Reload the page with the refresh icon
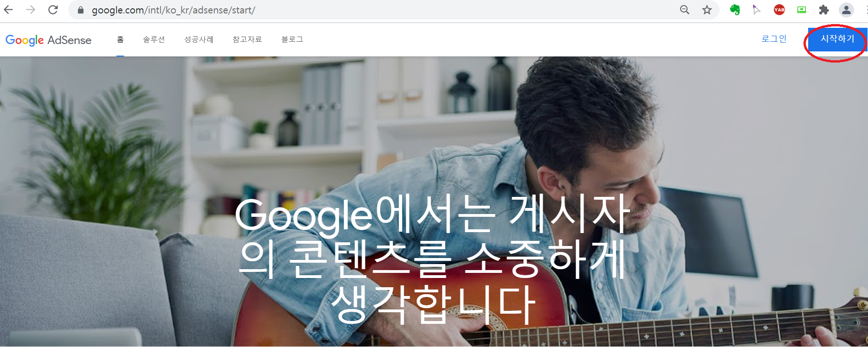Screen dimensions: 868x347 pos(53,10)
